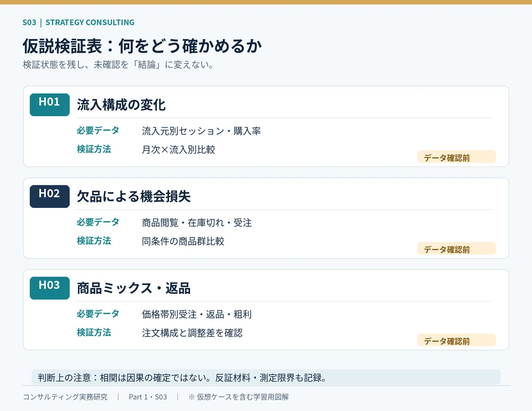Click "検証方法" label in the 流入構成の変化 card
The width and height of the screenshot is (532, 411).
point(94,149)
